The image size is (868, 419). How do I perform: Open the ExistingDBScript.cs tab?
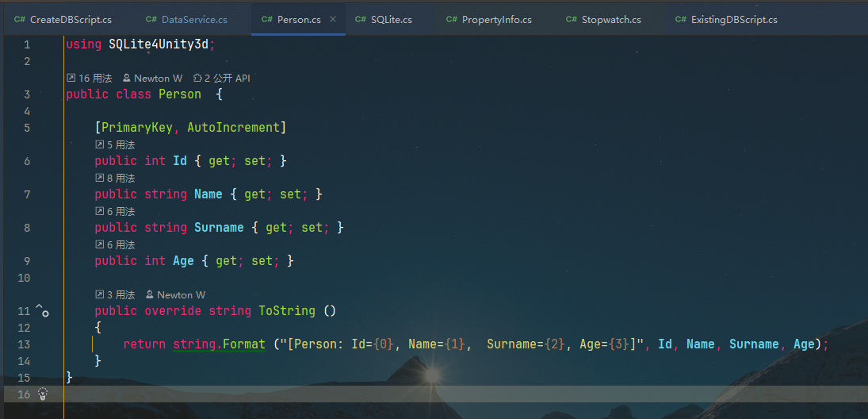(726, 19)
